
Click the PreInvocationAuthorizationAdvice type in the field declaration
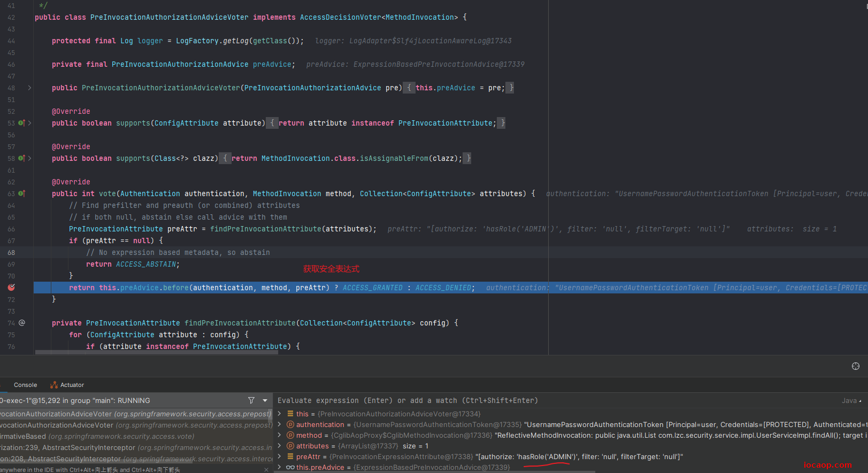pyautogui.click(x=180, y=64)
